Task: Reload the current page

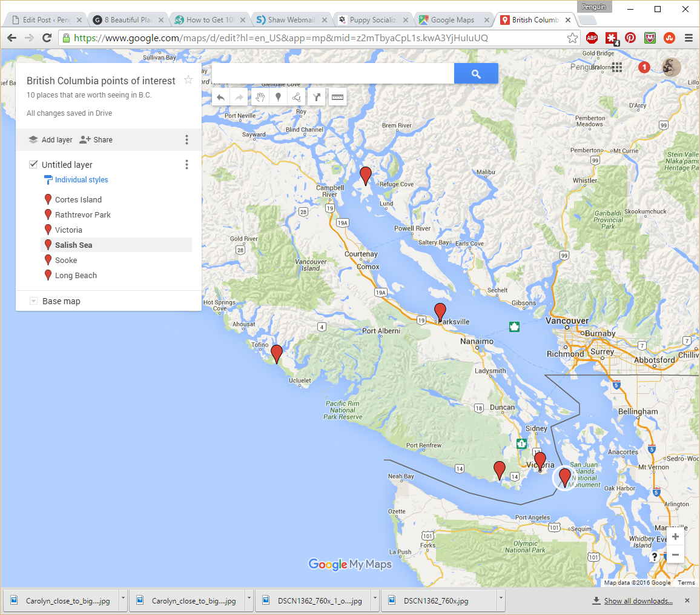Action: click(47, 38)
